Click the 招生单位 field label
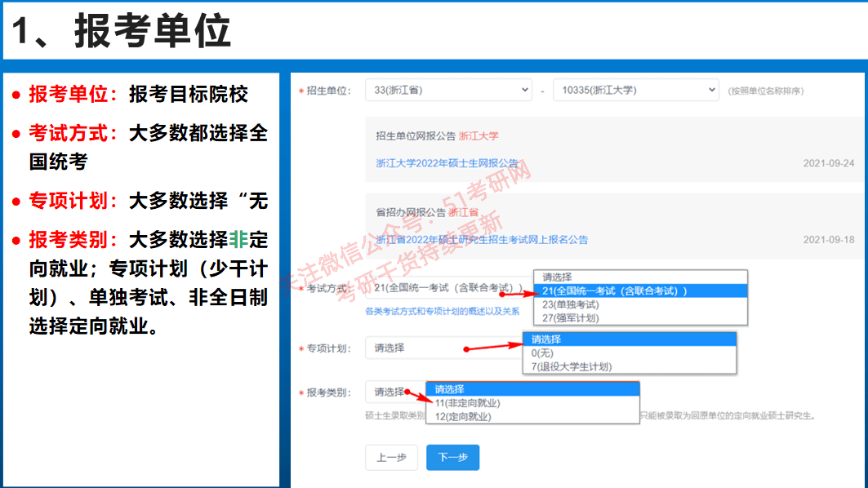Screen dimensions: 868x488 tap(327, 91)
